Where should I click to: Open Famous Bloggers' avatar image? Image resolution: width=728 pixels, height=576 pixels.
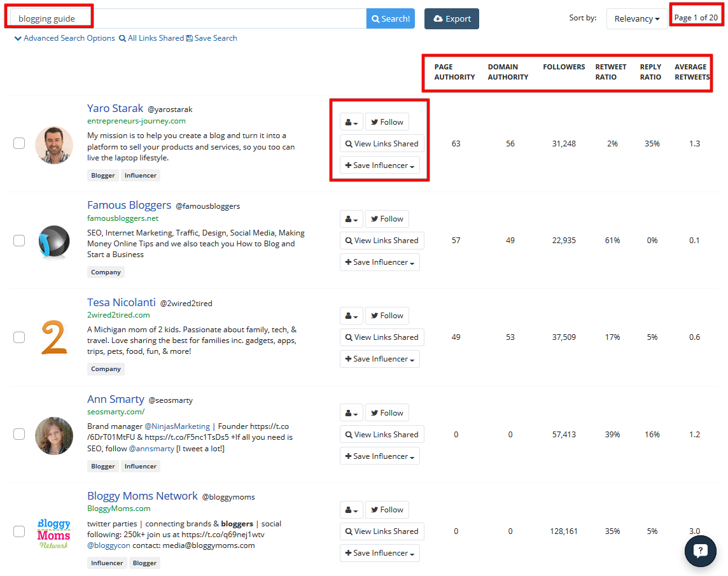(x=54, y=242)
